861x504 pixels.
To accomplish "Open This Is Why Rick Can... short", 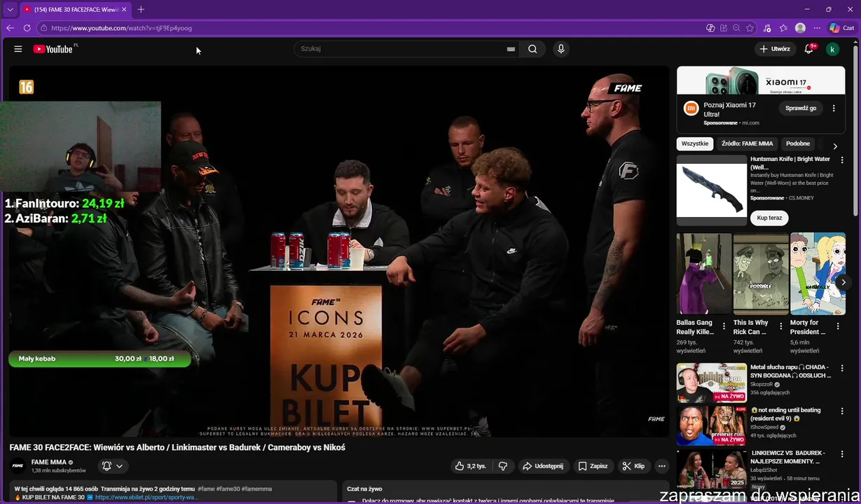I will point(761,274).
